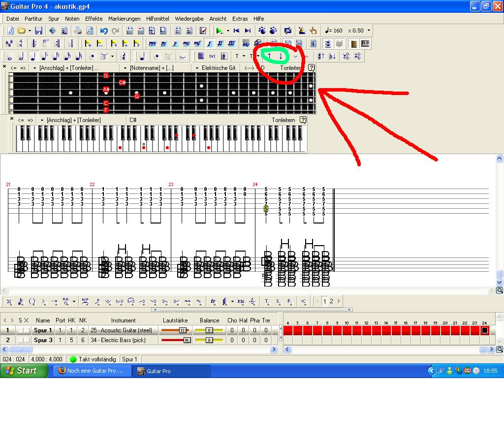The image size is (504, 447).
Task: Adjust Spur 3 Lautstärke slider
Action: pos(175,340)
